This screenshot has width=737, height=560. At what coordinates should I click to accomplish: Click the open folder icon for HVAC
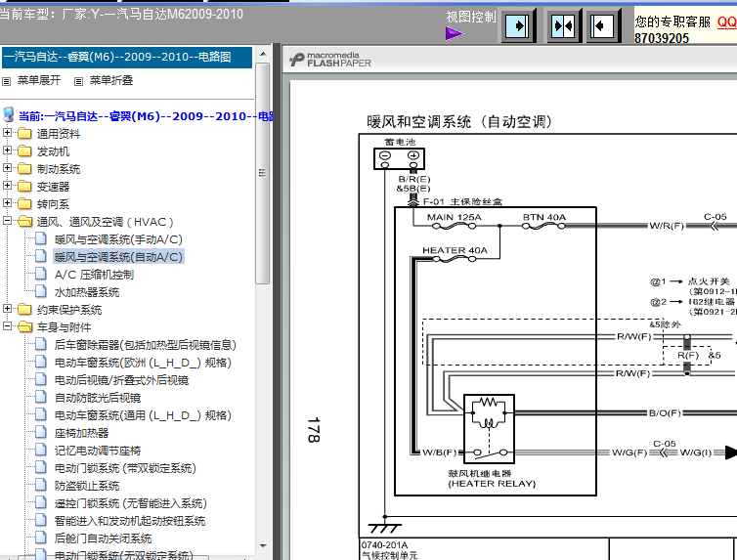(24, 222)
